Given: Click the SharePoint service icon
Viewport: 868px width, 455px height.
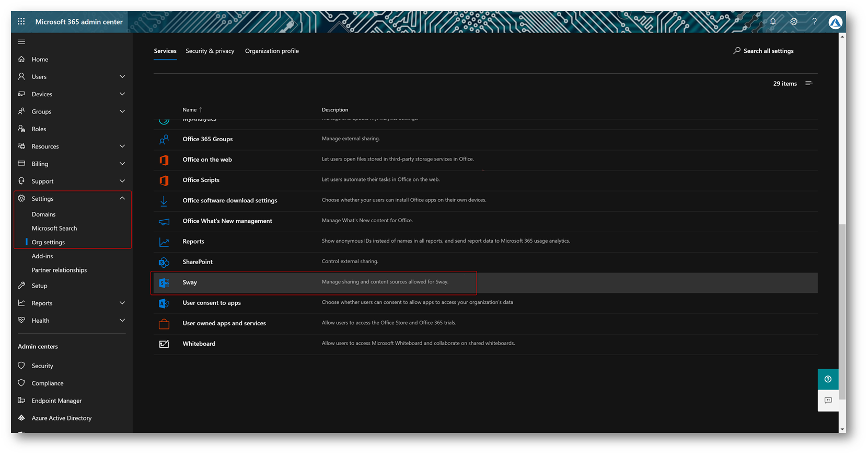Looking at the screenshot, I should tap(164, 262).
